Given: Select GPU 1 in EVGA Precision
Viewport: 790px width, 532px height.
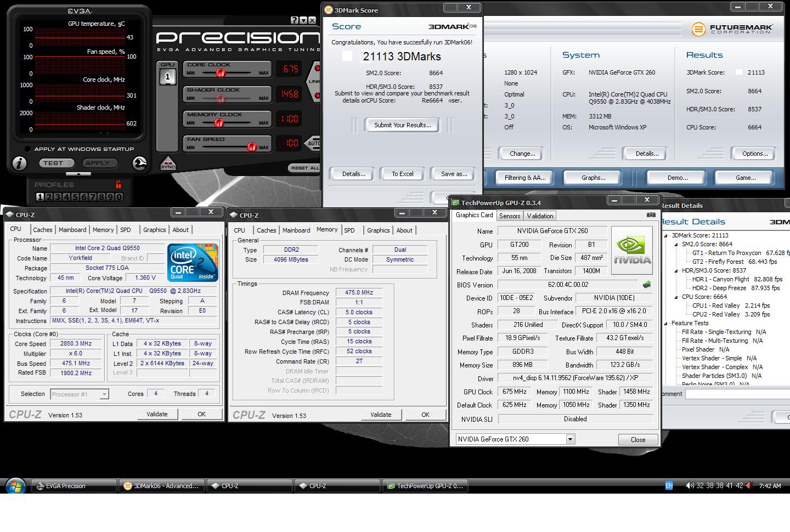Looking at the screenshot, I should click(x=167, y=76).
